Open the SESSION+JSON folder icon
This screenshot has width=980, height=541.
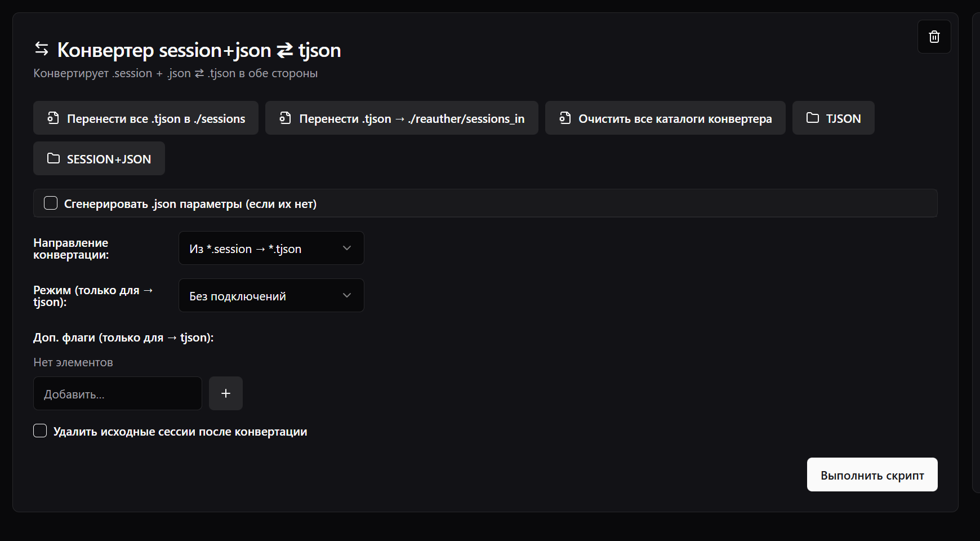(53, 158)
